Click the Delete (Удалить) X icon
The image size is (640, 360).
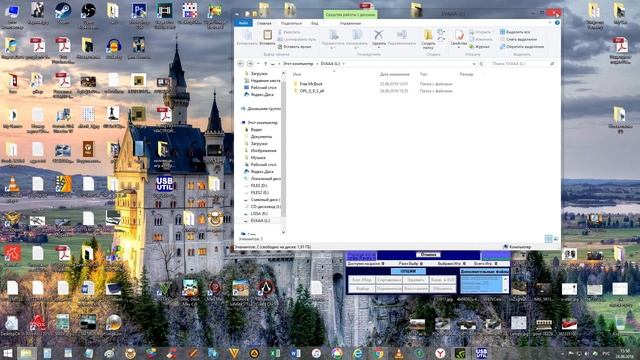click(x=379, y=35)
